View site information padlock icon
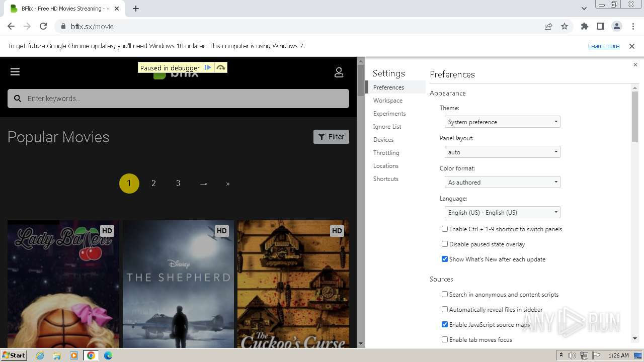The width and height of the screenshot is (644, 362). point(63,26)
